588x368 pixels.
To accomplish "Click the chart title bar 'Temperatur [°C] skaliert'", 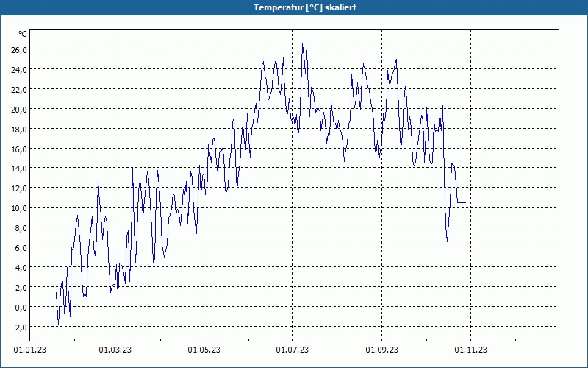I will coord(294,7).
